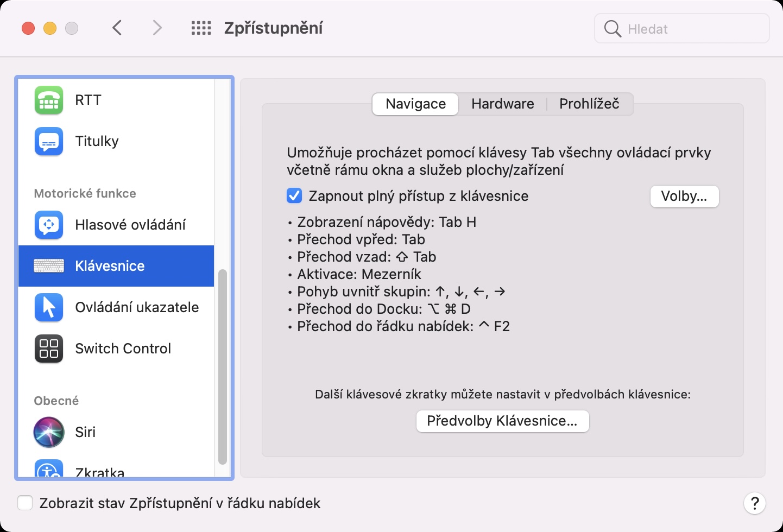Click the sidebar vertical scrollbar
This screenshot has width=783, height=532.
point(222,366)
